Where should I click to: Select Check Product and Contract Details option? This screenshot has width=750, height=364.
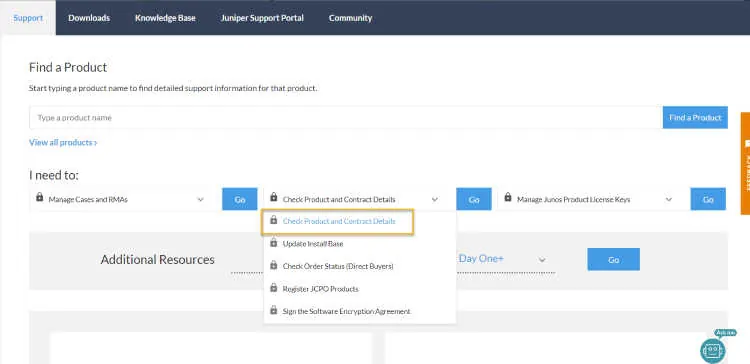pos(338,221)
